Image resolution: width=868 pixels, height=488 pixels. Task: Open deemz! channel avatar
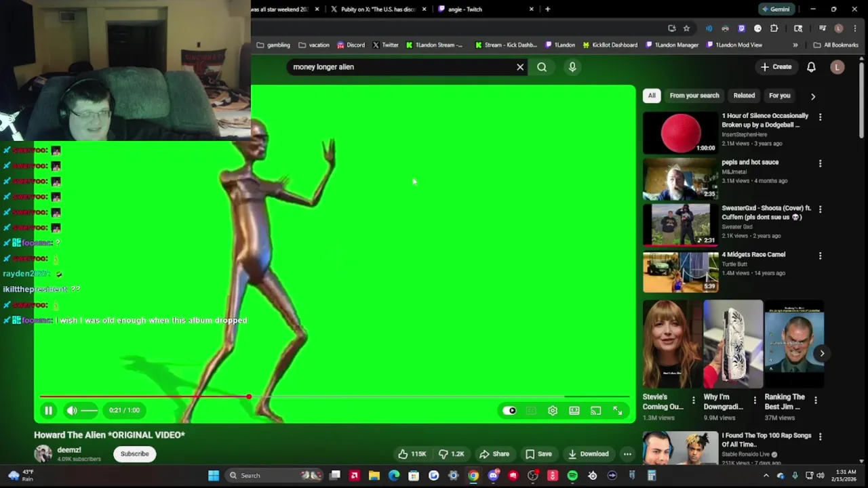tap(43, 454)
